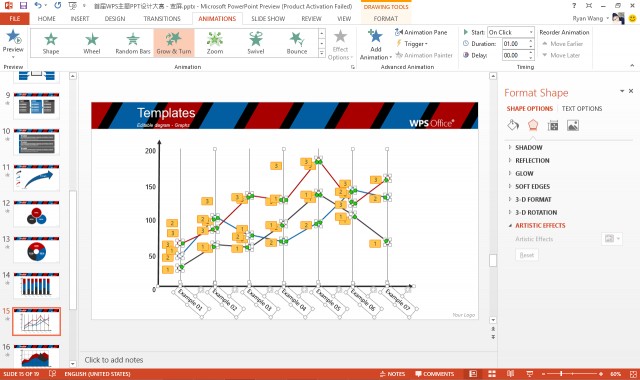Select slide 12 thumbnail
The height and width of the screenshot is (380, 640).
(36, 213)
